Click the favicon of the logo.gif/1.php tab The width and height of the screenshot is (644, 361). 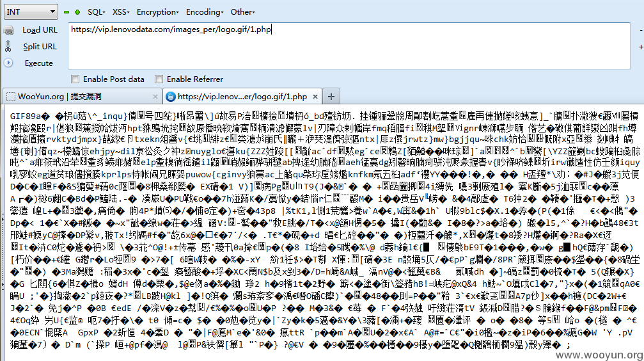click(x=171, y=97)
